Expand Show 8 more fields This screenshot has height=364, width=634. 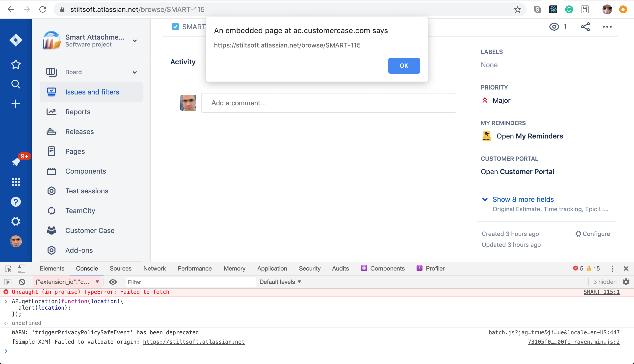tap(523, 199)
